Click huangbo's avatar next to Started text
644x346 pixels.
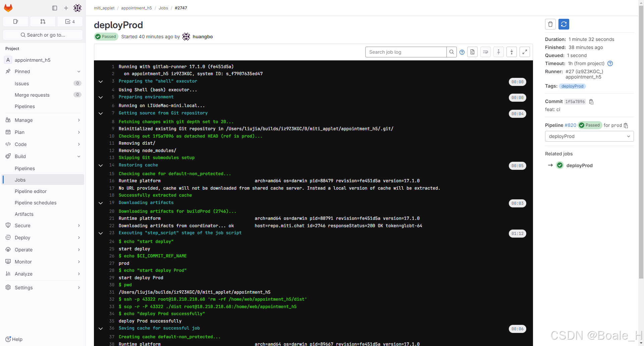[186, 37]
